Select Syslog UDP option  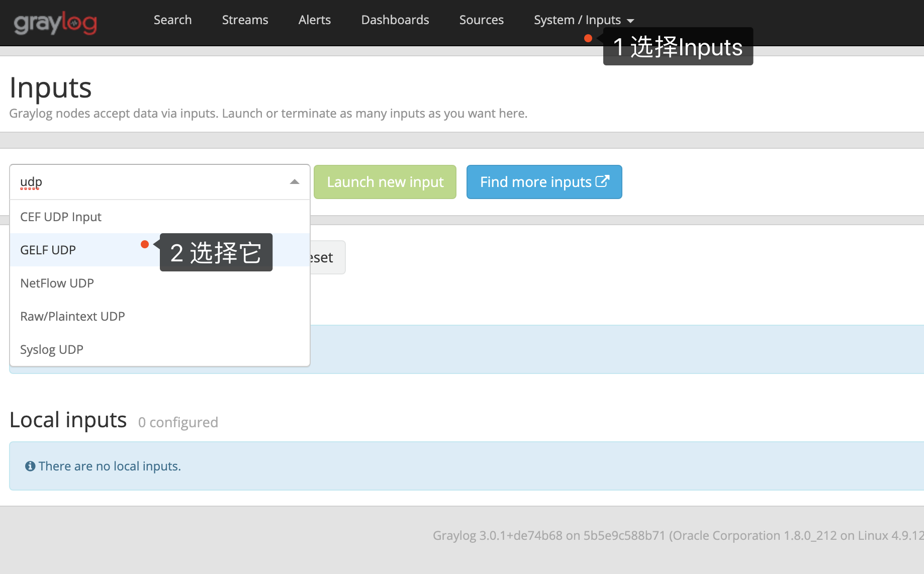160,349
